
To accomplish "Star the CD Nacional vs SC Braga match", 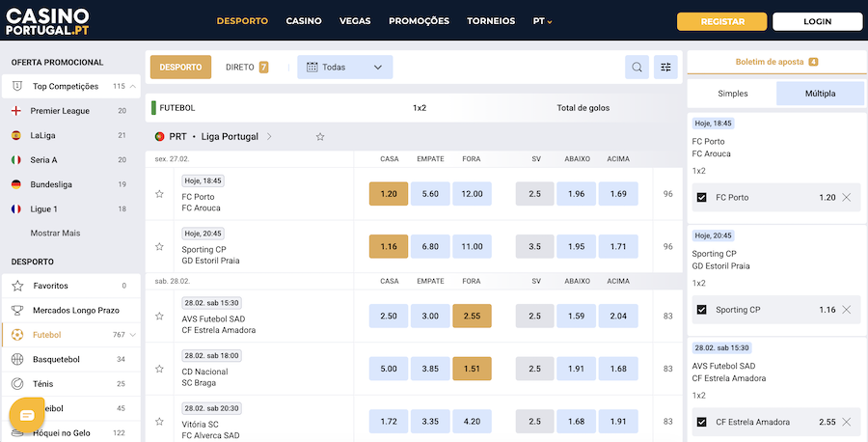I will tap(159, 369).
